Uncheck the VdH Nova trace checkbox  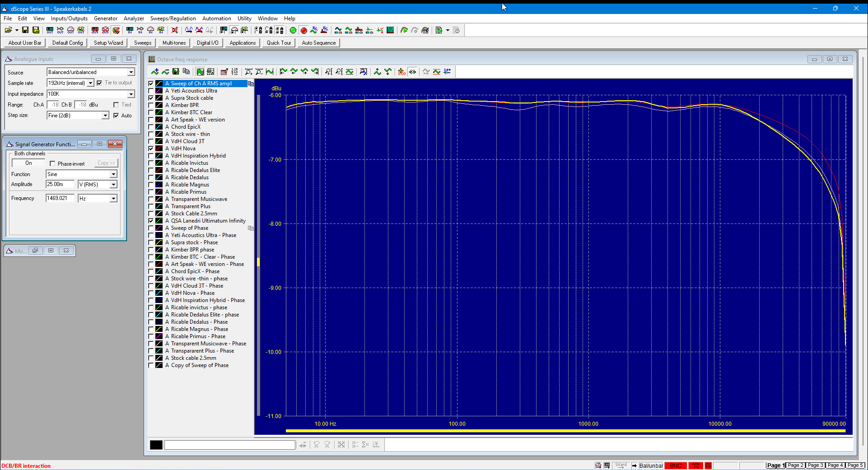coord(151,149)
